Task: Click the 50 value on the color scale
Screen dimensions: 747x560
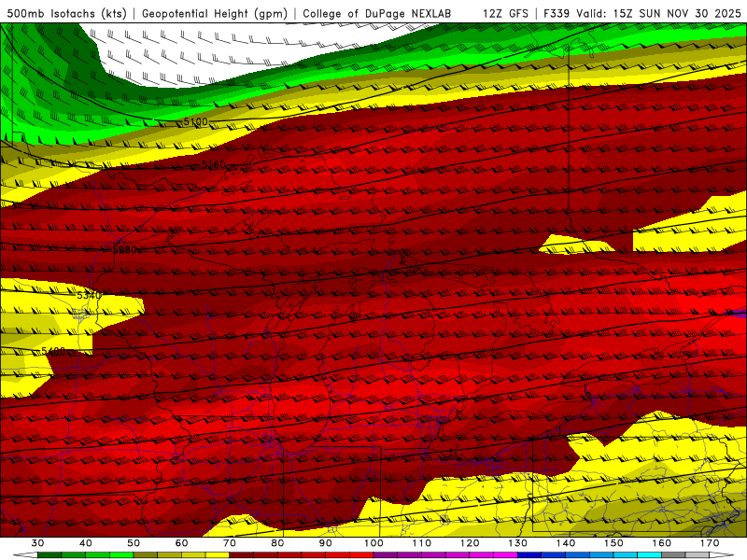Action: click(x=134, y=543)
